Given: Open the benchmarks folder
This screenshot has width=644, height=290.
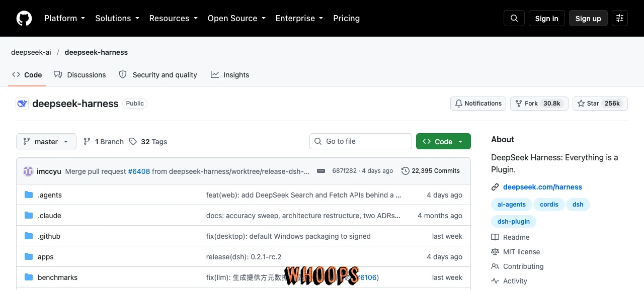Looking at the screenshot, I should click(58, 277).
